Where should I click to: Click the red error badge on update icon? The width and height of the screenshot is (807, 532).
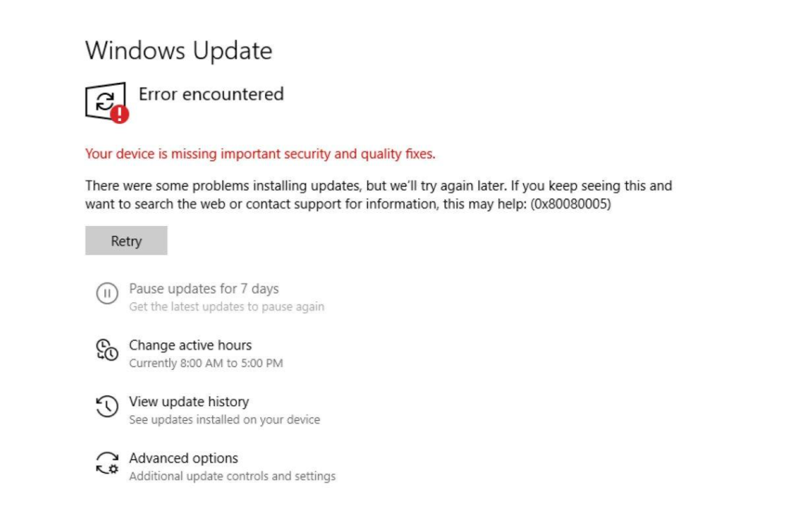click(120, 113)
